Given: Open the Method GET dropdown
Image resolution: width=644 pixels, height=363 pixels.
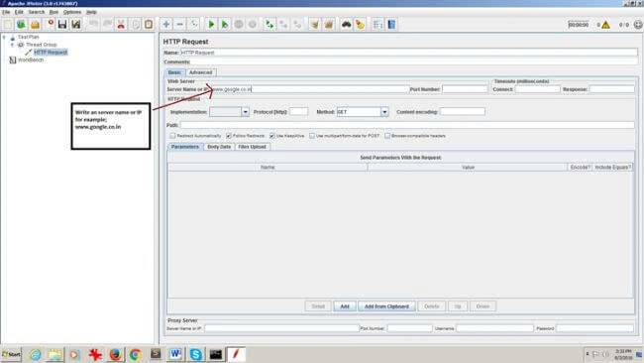Looking at the screenshot, I should pos(384,112).
